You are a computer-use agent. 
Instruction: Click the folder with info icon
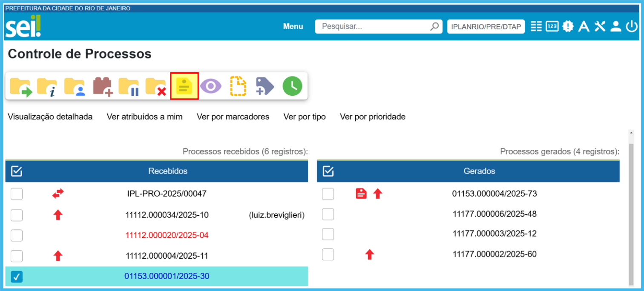pos(47,87)
